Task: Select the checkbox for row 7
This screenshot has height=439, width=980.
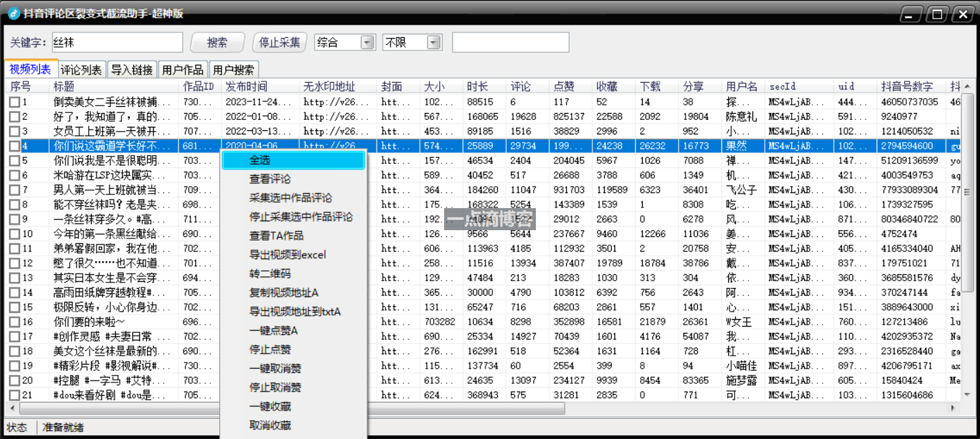Action: tap(14, 190)
